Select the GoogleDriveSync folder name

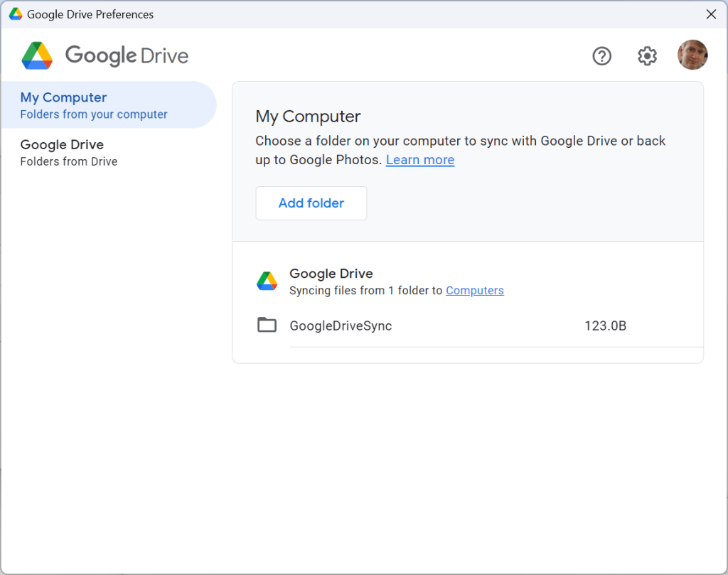(341, 326)
